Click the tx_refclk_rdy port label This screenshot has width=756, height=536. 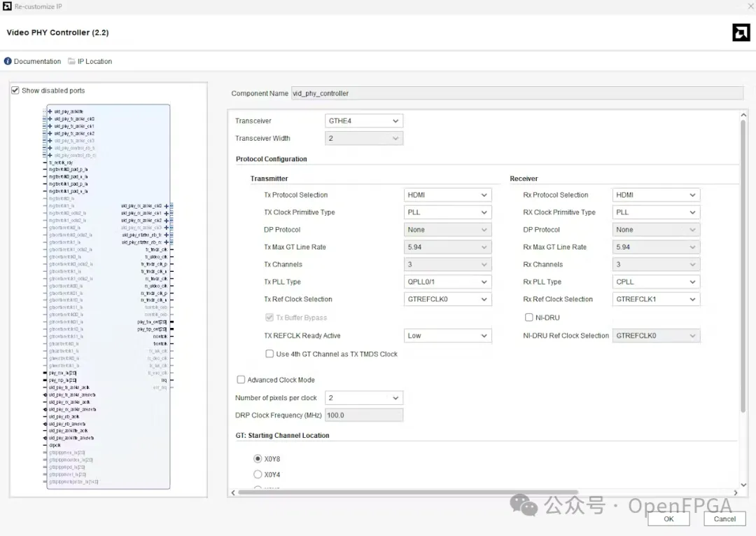(61, 163)
